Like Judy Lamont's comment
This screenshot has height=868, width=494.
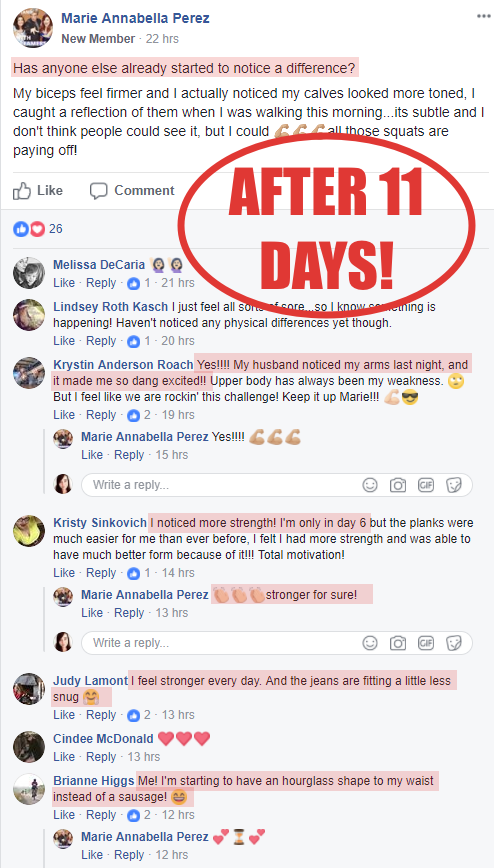(x=64, y=715)
